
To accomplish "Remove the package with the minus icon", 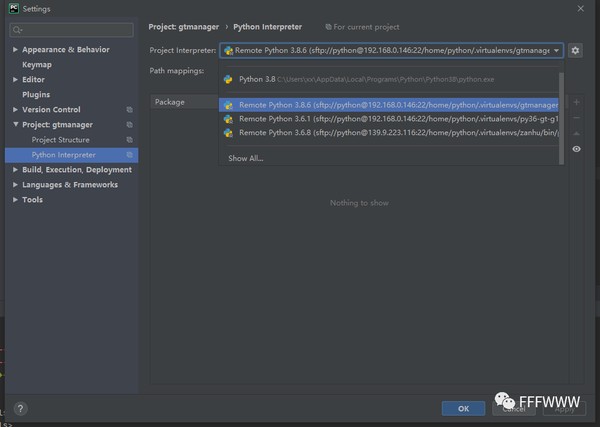I will (576, 118).
